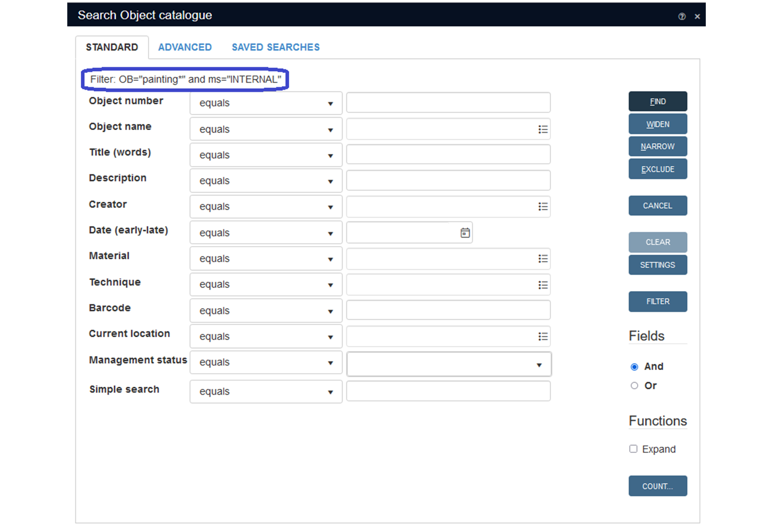774x532 pixels.
Task: Open the Creator list picker icon
Action: pyautogui.click(x=543, y=207)
